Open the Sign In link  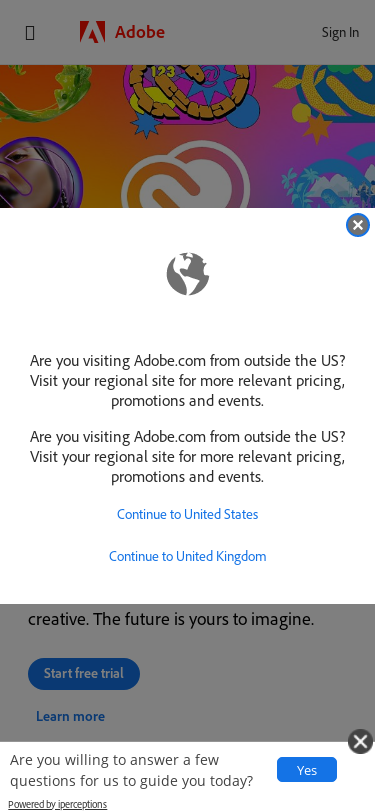click(x=340, y=32)
